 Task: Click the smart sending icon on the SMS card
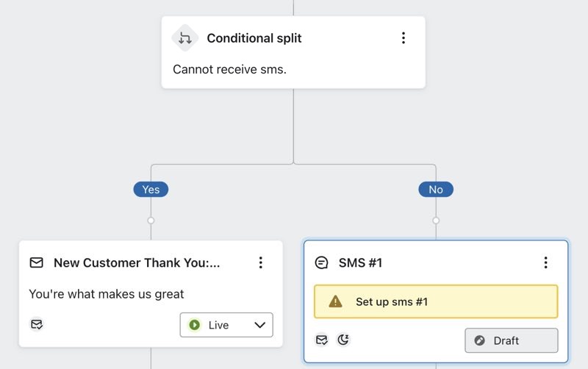[321, 340]
